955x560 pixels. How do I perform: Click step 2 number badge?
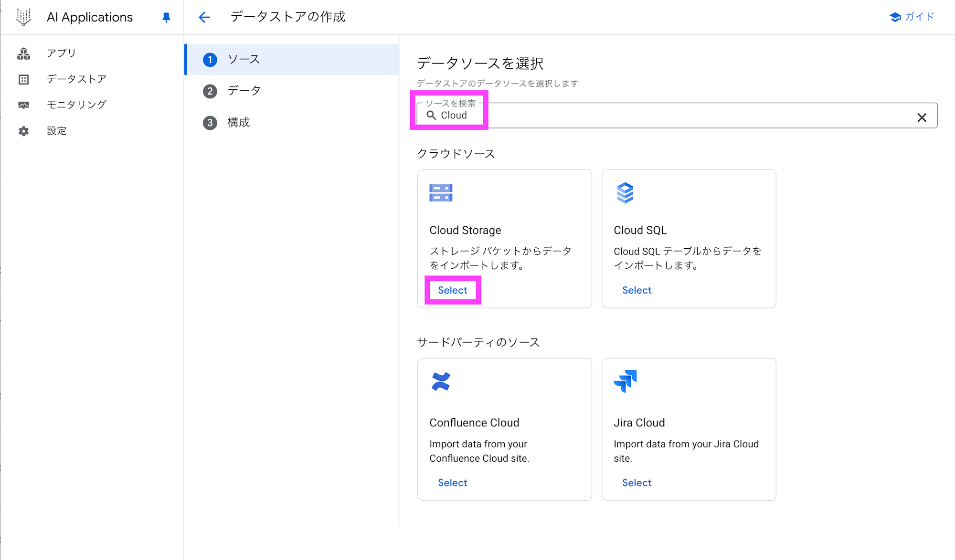pos(210,91)
